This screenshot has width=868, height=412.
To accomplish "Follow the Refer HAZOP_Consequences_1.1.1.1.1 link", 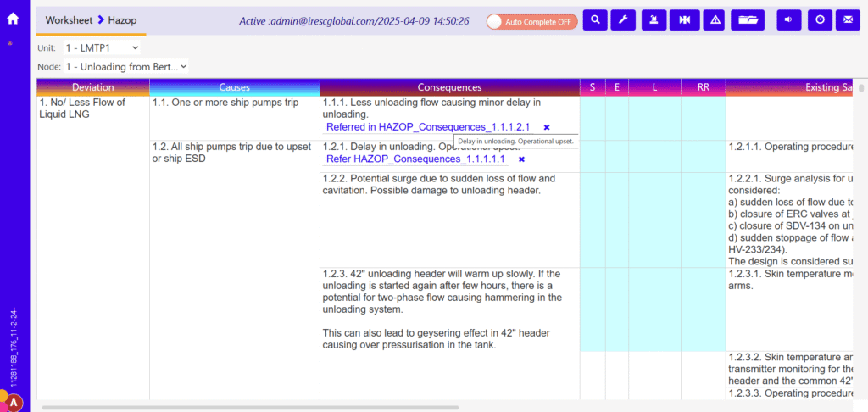I will pyautogui.click(x=415, y=159).
